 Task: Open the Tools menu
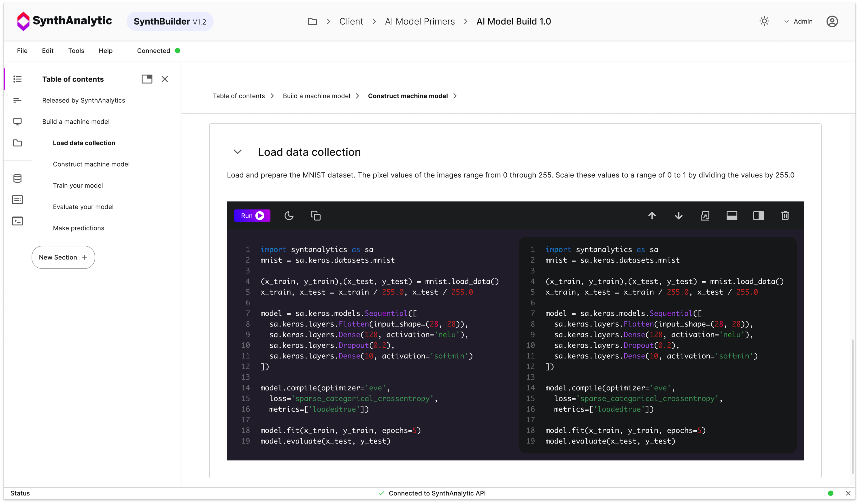76,51
